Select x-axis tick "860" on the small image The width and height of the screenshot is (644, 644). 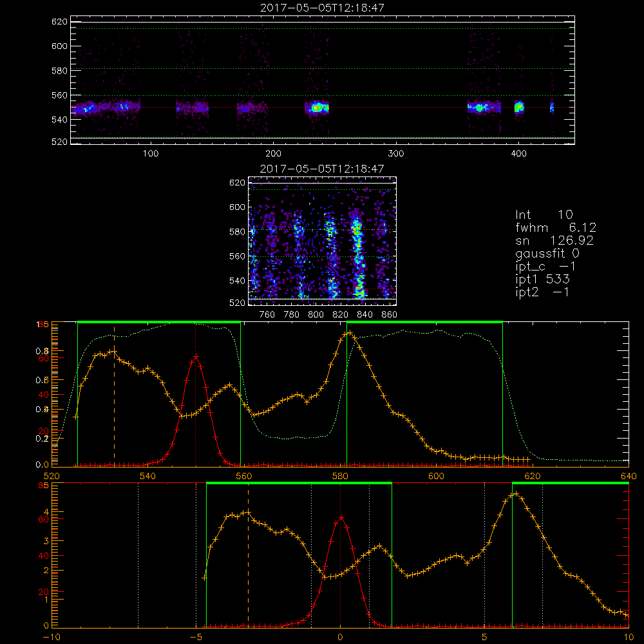(390, 315)
